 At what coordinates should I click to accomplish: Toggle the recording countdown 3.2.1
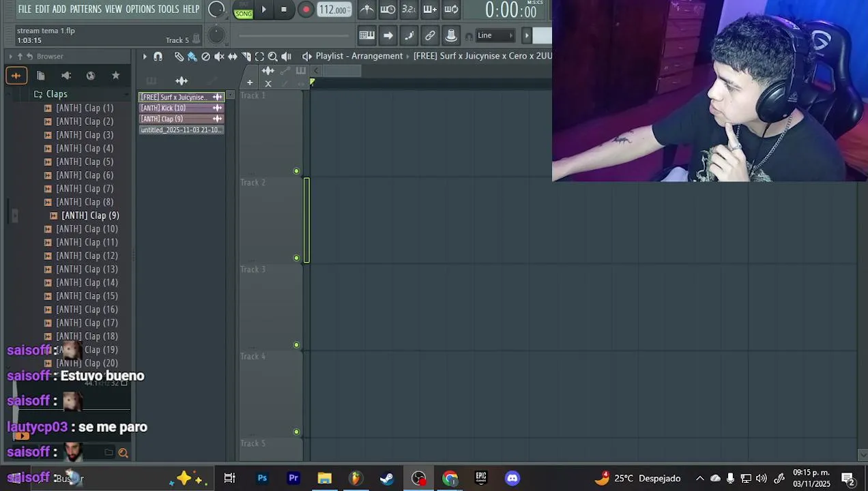point(409,10)
